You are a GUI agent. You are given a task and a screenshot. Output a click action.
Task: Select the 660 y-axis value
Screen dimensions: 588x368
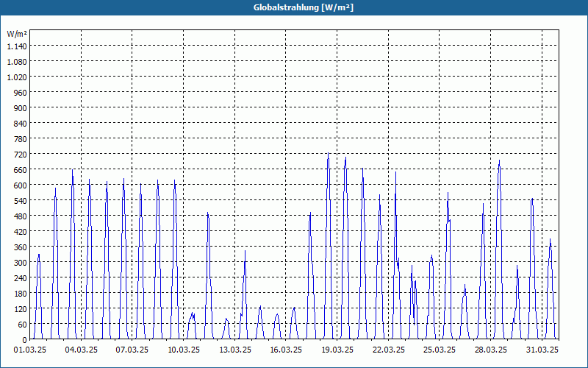pyautogui.click(x=21, y=170)
